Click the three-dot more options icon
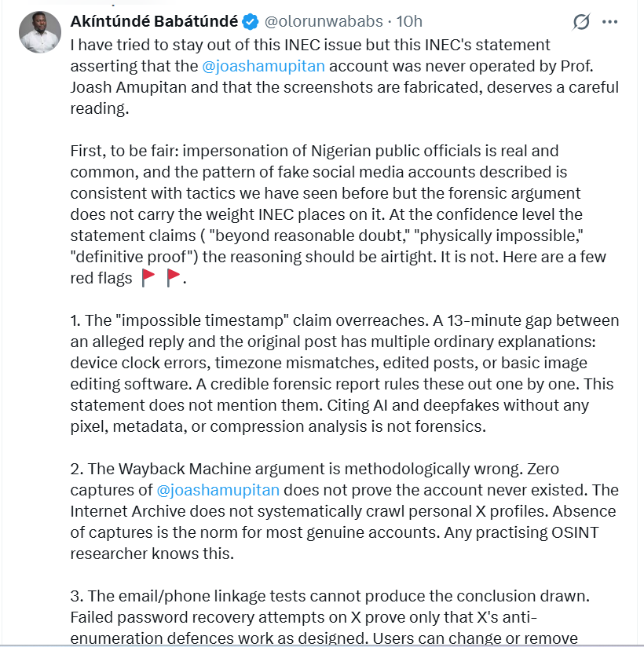 (611, 23)
